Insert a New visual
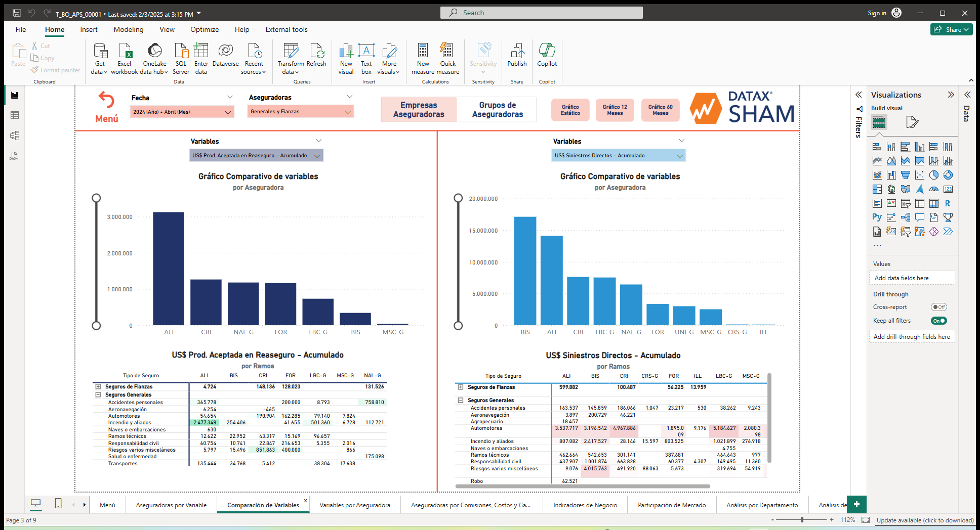 pyautogui.click(x=346, y=58)
